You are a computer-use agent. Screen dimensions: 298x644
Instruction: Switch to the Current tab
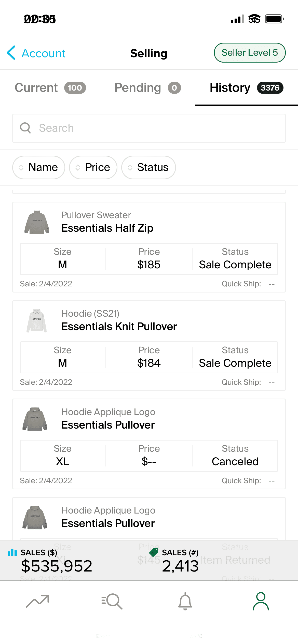pos(50,88)
